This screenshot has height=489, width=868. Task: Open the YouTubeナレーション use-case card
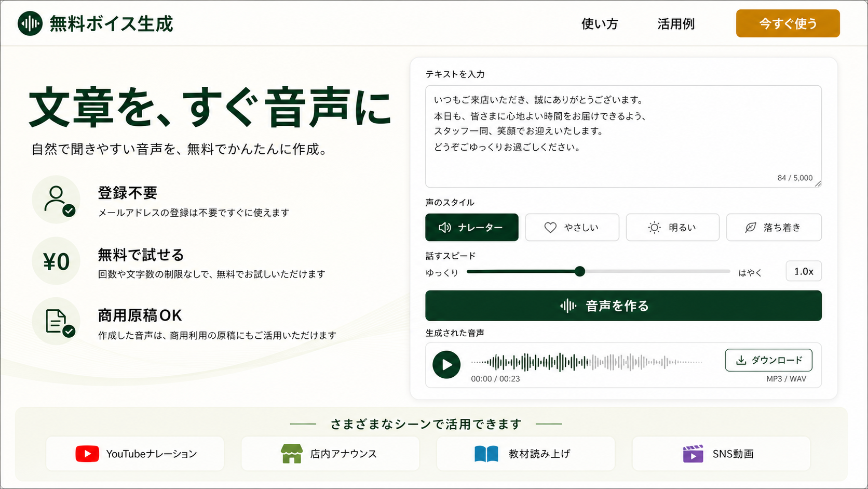[135, 454]
